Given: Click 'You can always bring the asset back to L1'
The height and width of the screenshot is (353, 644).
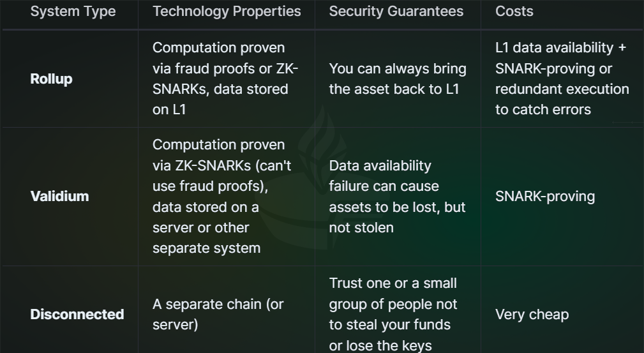Looking at the screenshot, I should (398, 79).
